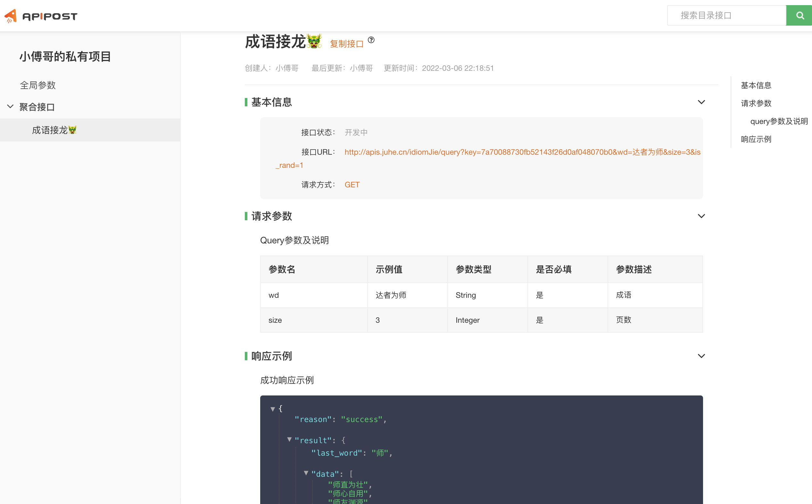Jump to 响应示例 in right outline
This screenshot has width=812, height=504.
pos(756,139)
